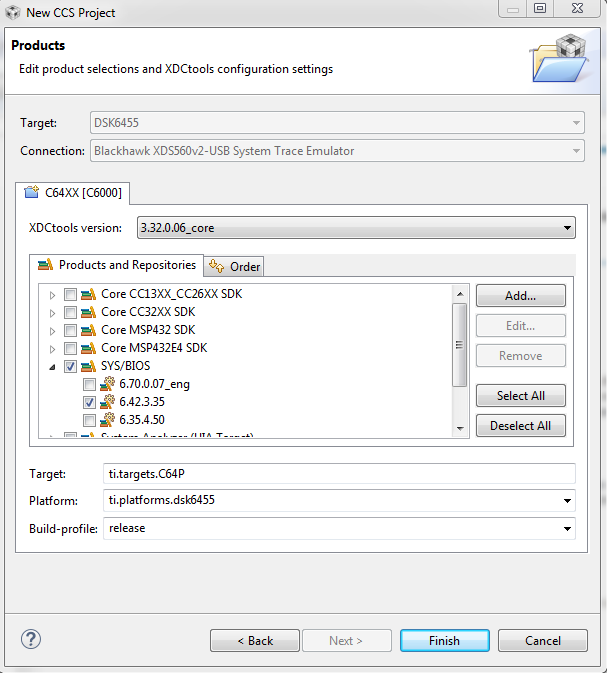Click Finish to create project
This screenshot has height=673, width=607.
tap(445, 641)
